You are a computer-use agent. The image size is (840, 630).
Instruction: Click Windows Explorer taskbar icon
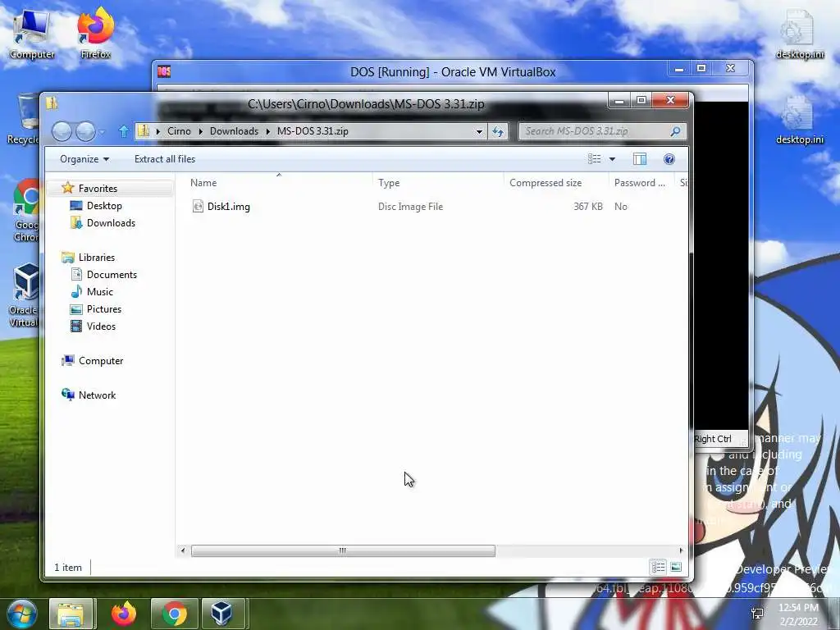click(71, 614)
